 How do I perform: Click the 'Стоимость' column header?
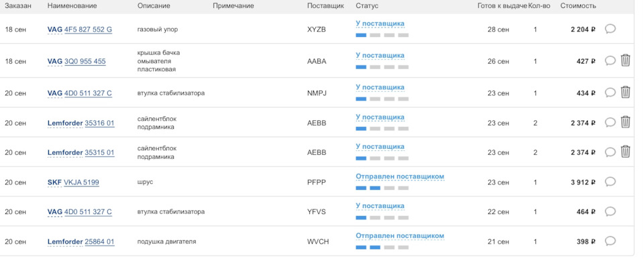pyautogui.click(x=578, y=6)
